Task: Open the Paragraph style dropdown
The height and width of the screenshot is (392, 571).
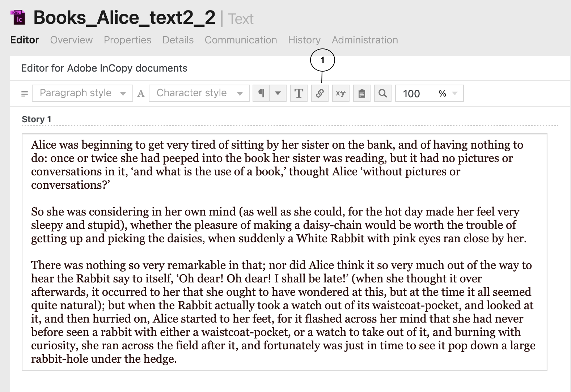Action: [83, 93]
